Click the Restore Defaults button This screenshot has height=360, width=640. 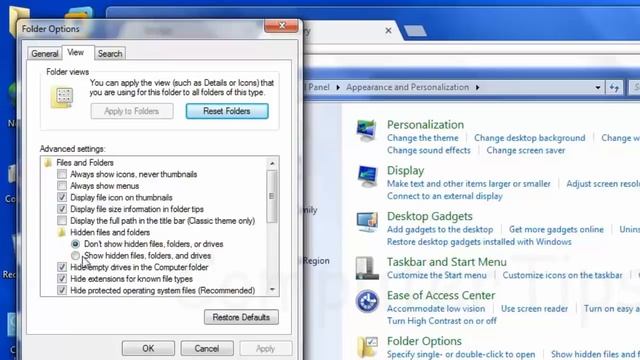(x=241, y=318)
